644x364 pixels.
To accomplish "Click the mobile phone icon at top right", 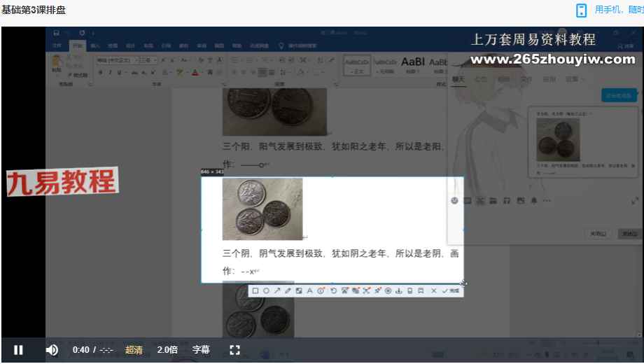I will pos(582,10).
